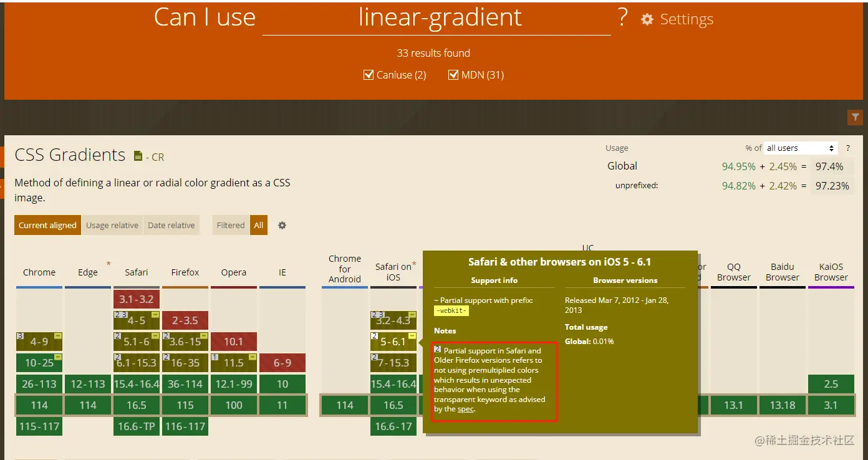The width and height of the screenshot is (868, 460).
Task: Click the Opera 10.1 version cell
Action: click(234, 342)
